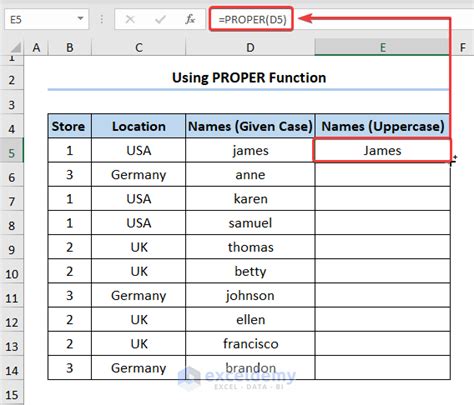Open Insert Function (fx) dialog
This screenshot has height=405, width=474.
point(190,20)
